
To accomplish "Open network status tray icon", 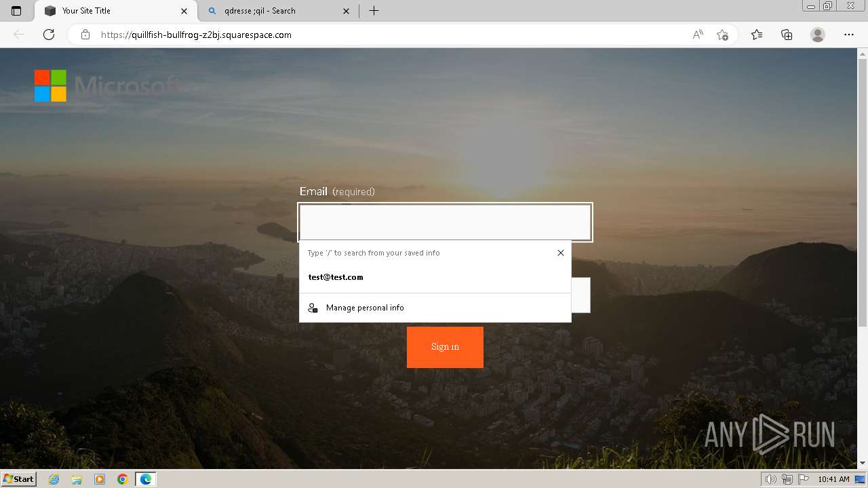I will coord(787,479).
